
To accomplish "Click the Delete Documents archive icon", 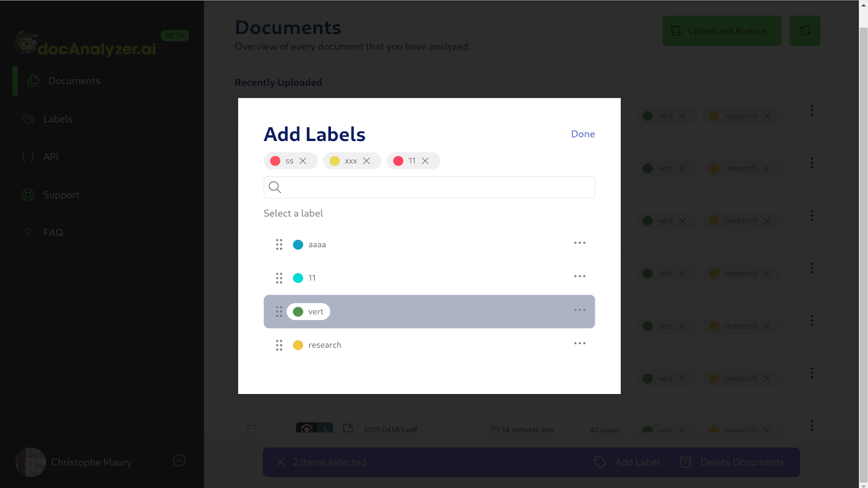I will coord(685,462).
